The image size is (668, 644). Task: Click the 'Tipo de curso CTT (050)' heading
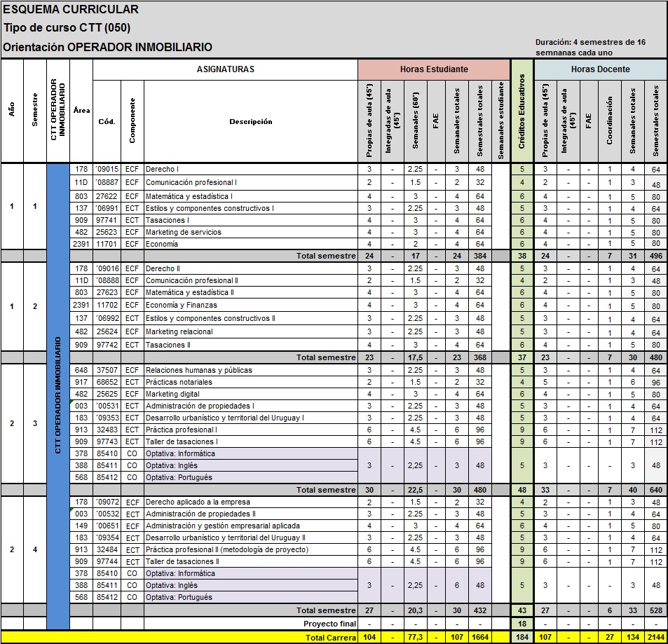(x=67, y=28)
